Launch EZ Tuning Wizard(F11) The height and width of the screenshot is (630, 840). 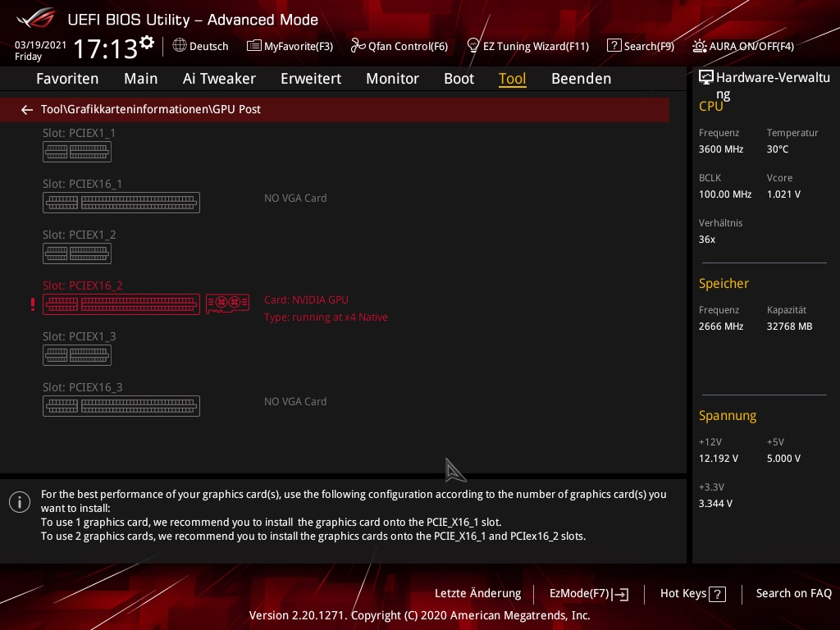(x=527, y=46)
